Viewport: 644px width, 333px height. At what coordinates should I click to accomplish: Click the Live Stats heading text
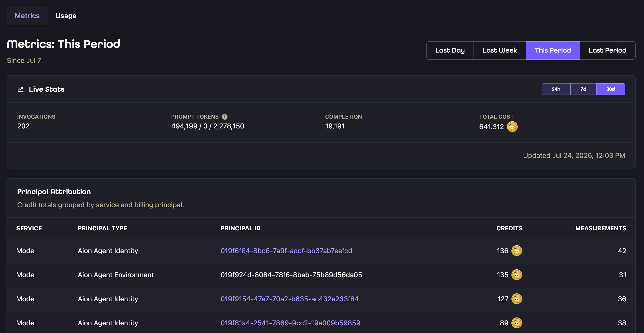tap(47, 89)
